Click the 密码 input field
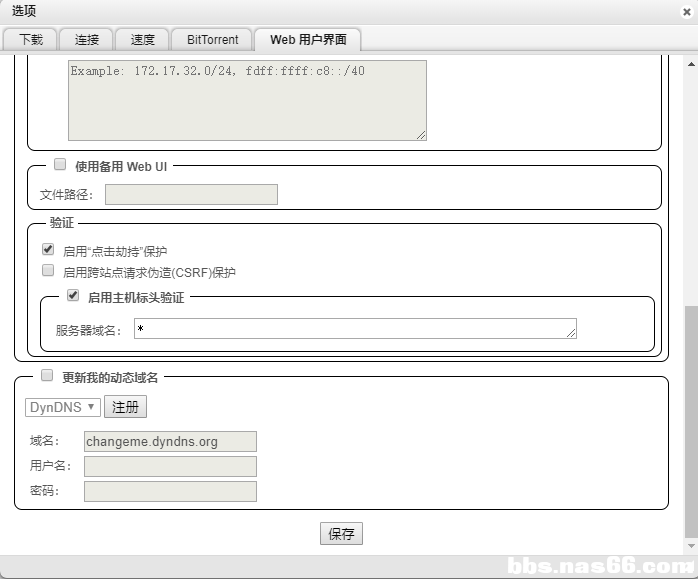The height and width of the screenshot is (579, 698). click(170, 491)
